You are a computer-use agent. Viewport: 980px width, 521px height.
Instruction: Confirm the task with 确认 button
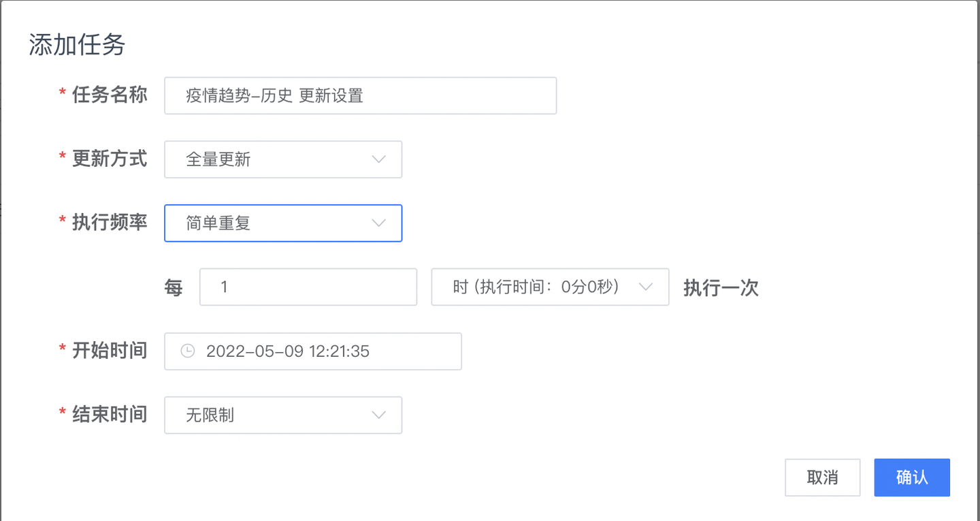912,477
